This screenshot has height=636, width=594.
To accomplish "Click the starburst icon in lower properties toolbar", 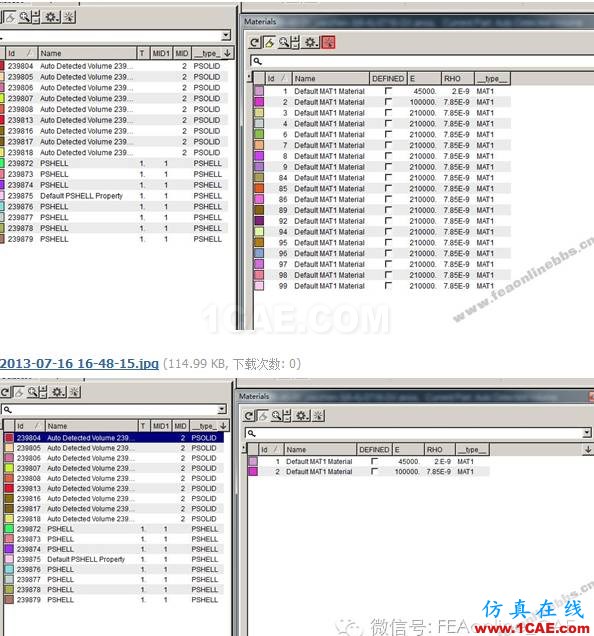I will (x=74, y=392).
